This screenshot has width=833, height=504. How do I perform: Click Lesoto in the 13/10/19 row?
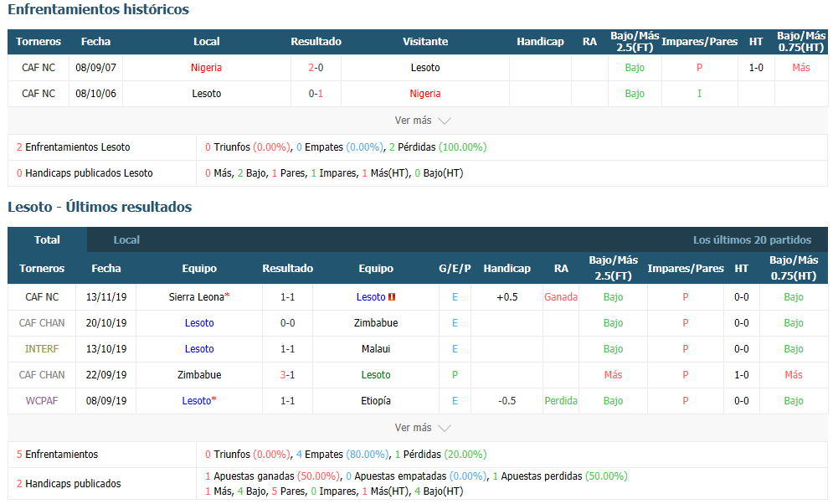click(199, 349)
